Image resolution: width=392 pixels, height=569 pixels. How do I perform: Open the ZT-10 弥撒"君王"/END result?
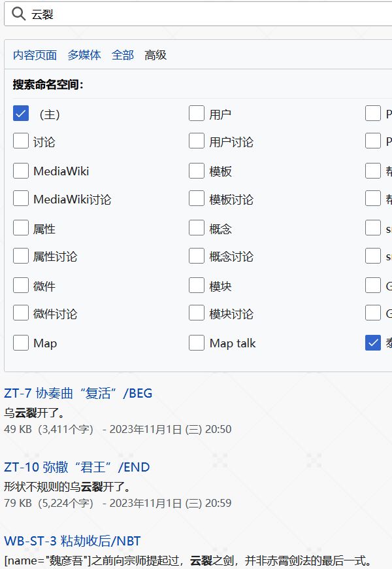(x=76, y=467)
